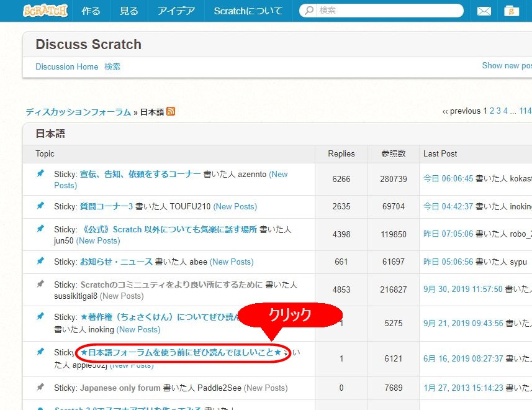This screenshot has height=410, width=532.
Task: Open the RSS feed icon beside 日本語
Action: [171, 111]
